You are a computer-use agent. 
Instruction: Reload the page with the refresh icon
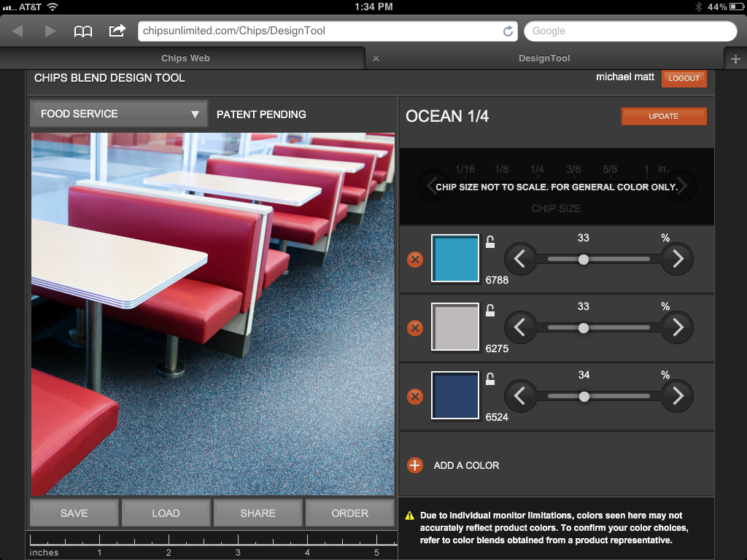tap(508, 31)
